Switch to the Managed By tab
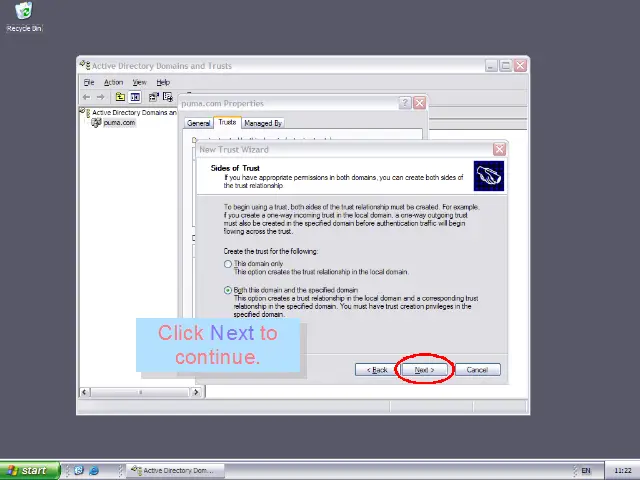The image size is (640, 480). (263, 123)
